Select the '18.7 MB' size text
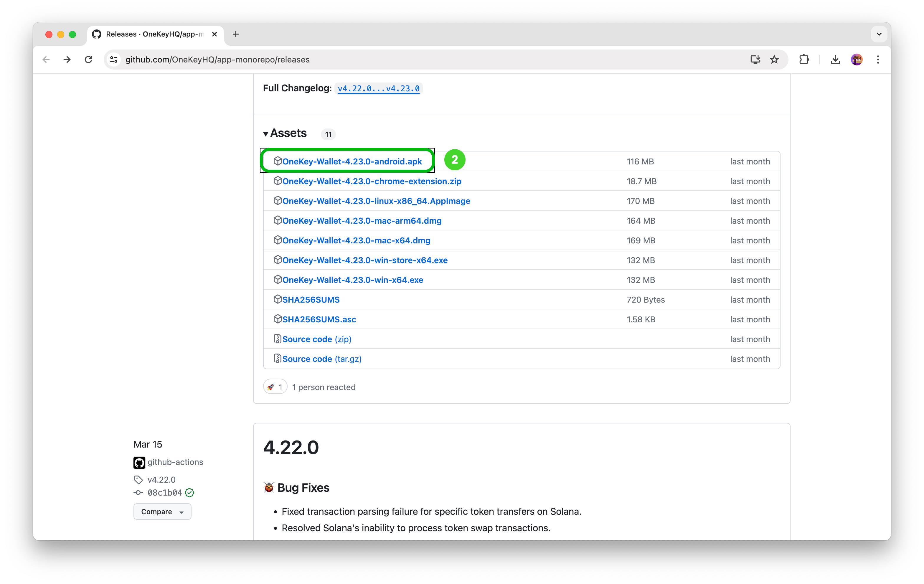Image resolution: width=924 pixels, height=584 pixels. (x=641, y=181)
